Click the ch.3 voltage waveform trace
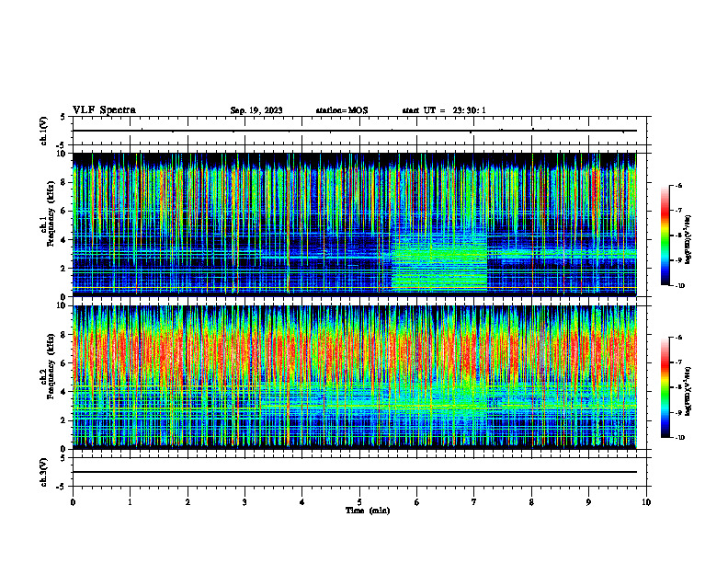This screenshot has width=728, height=563. (x=355, y=472)
